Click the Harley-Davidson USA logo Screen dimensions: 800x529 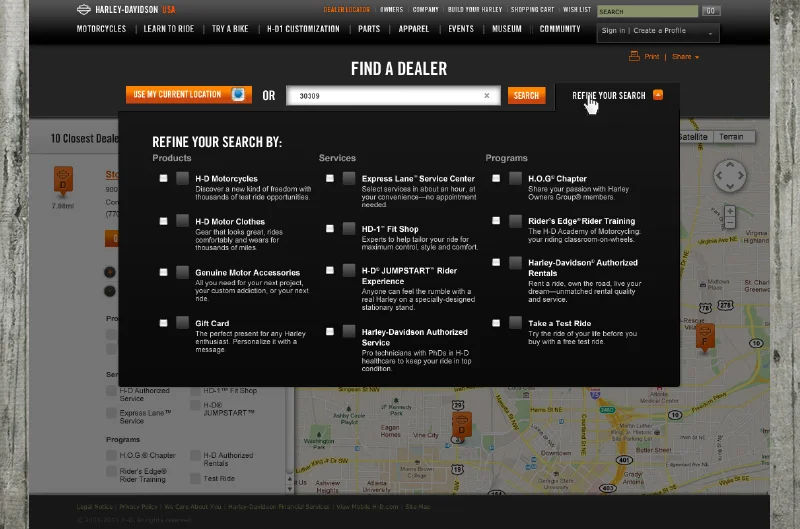point(126,9)
